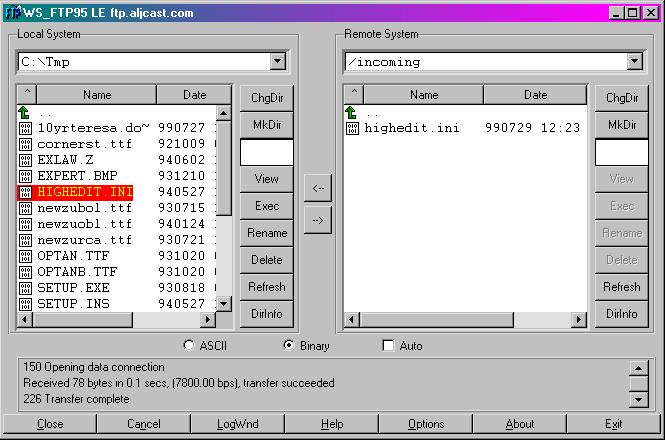Click local list scroll-down arrow
665x440 pixels.
pos(224,303)
